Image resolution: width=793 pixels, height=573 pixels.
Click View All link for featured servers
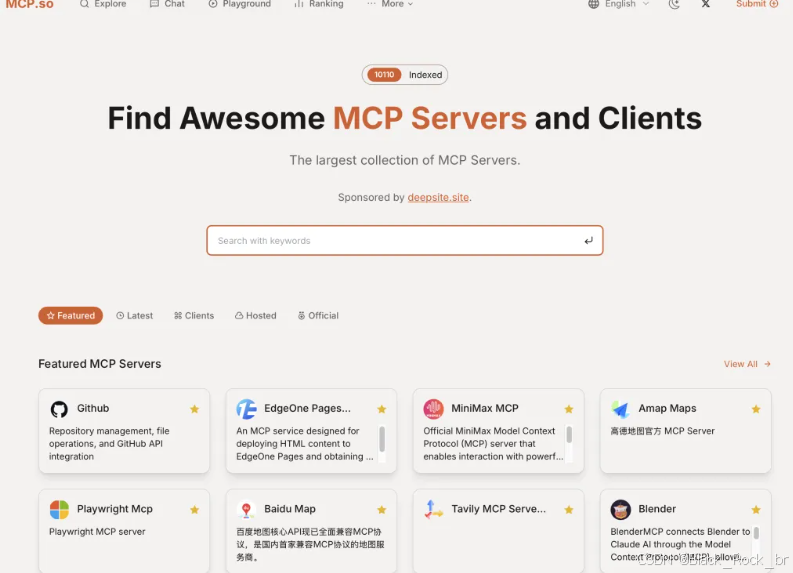747,364
